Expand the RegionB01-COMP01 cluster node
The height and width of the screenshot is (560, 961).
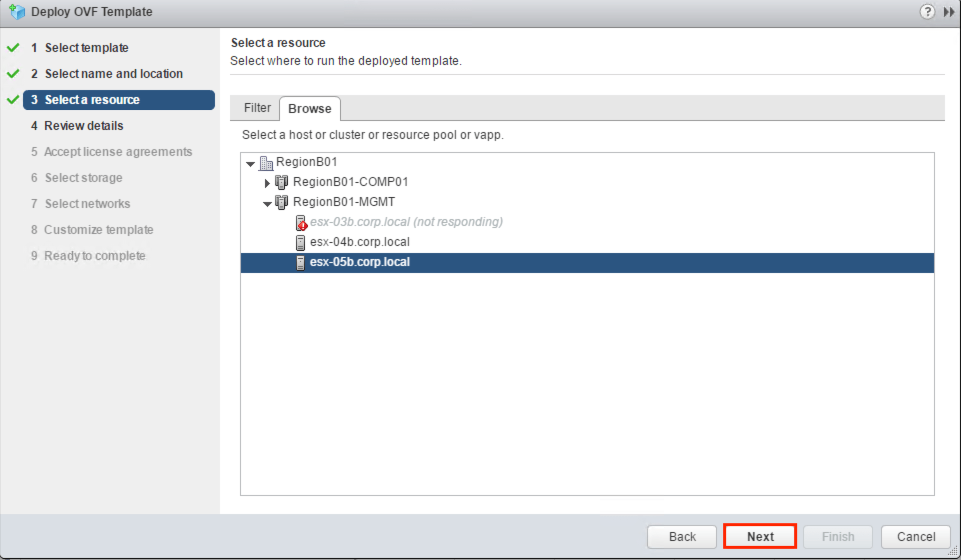click(x=267, y=183)
